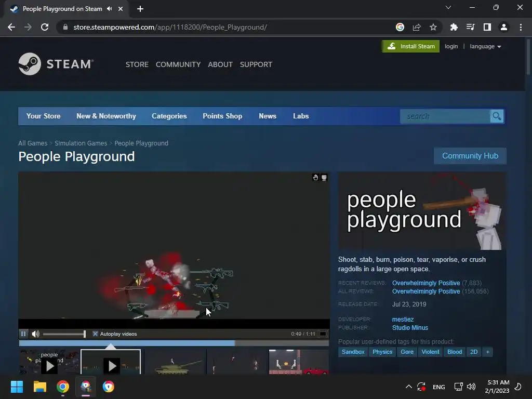Click the login link
Viewport: 532px width, 399px height.
451,46
